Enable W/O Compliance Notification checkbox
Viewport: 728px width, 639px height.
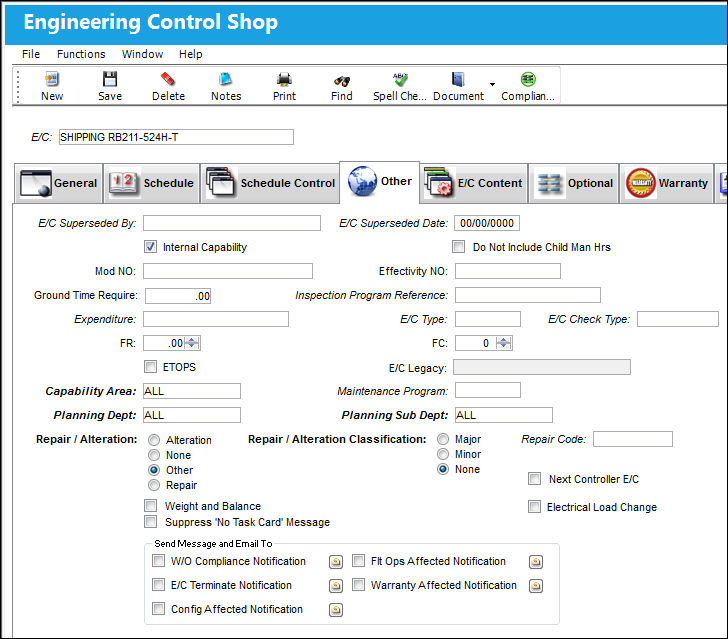158,561
